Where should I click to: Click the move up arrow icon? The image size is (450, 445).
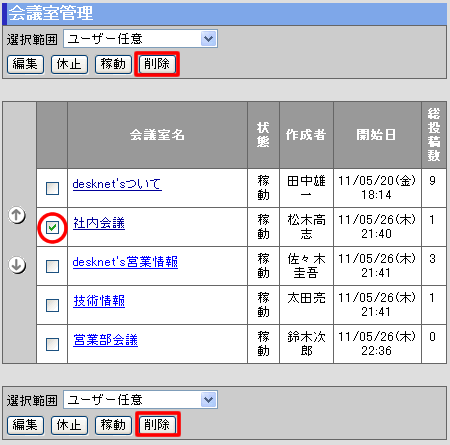point(17,215)
